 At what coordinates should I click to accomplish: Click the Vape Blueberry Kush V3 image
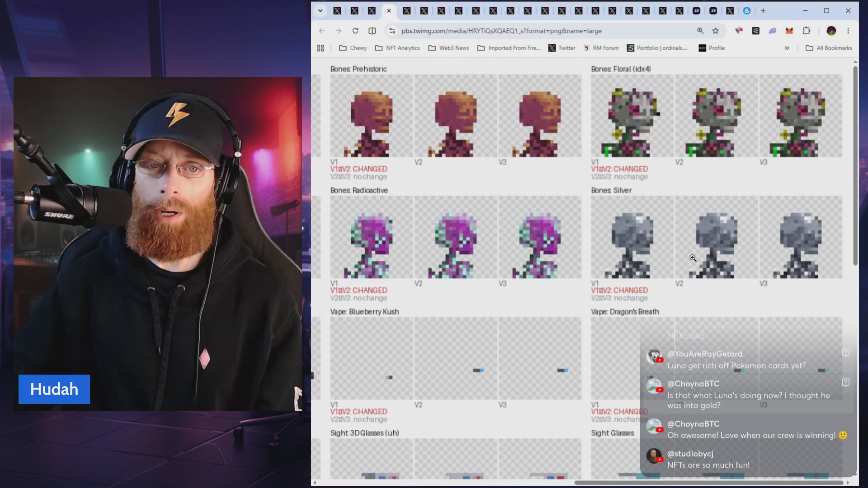pos(540,358)
